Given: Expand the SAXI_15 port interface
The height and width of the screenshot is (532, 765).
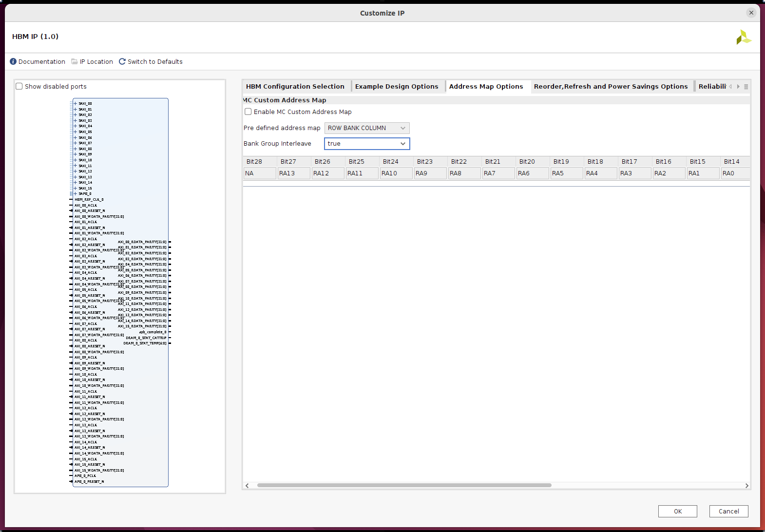Looking at the screenshot, I should 76,188.
